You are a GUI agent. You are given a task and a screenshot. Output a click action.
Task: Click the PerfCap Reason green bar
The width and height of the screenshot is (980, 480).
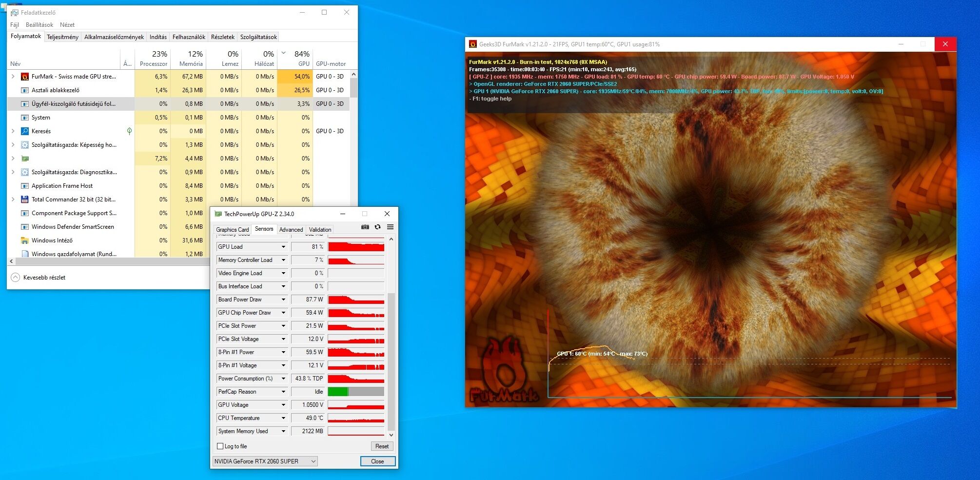pos(338,392)
